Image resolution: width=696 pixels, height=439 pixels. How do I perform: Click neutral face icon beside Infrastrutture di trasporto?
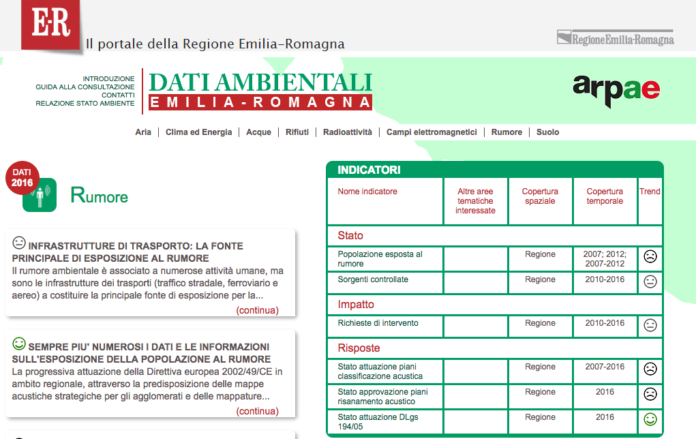point(19,243)
